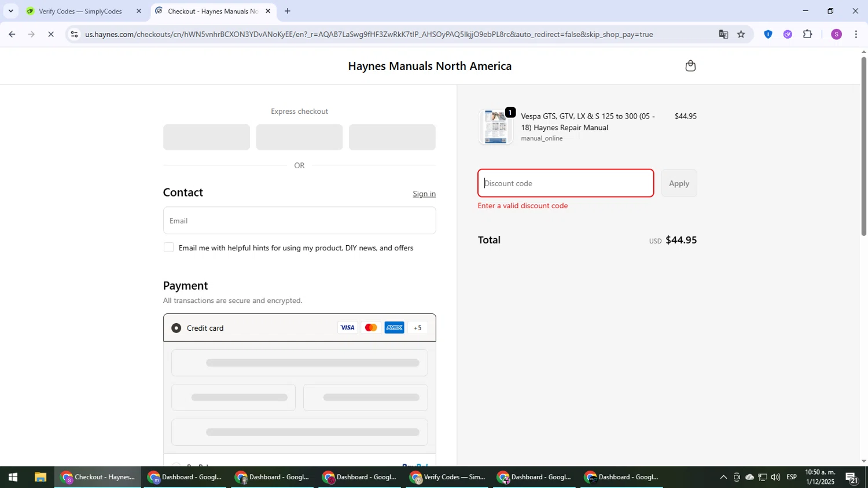Enable the email me helpful hints checkbox
The height and width of the screenshot is (488, 868).
coord(168,247)
